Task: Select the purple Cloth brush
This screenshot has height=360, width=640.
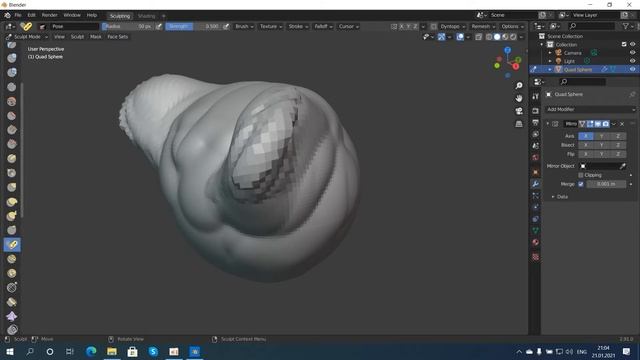Action: pos(12,316)
